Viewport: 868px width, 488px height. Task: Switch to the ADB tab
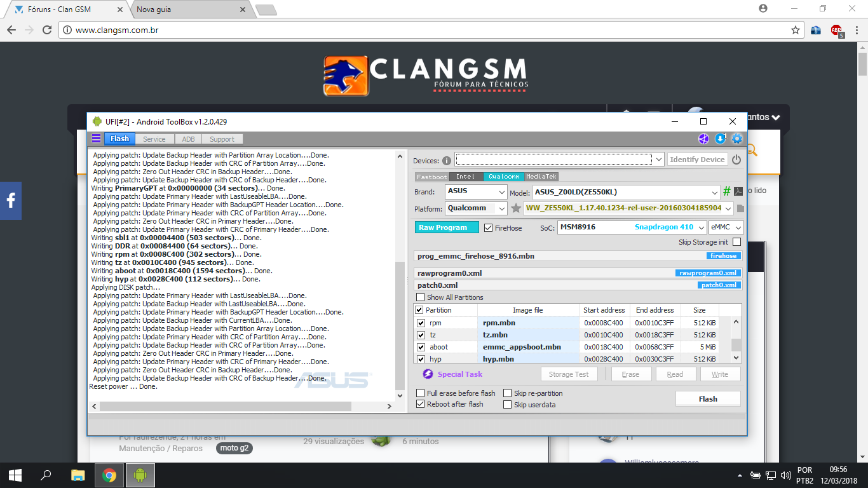click(189, 139)
